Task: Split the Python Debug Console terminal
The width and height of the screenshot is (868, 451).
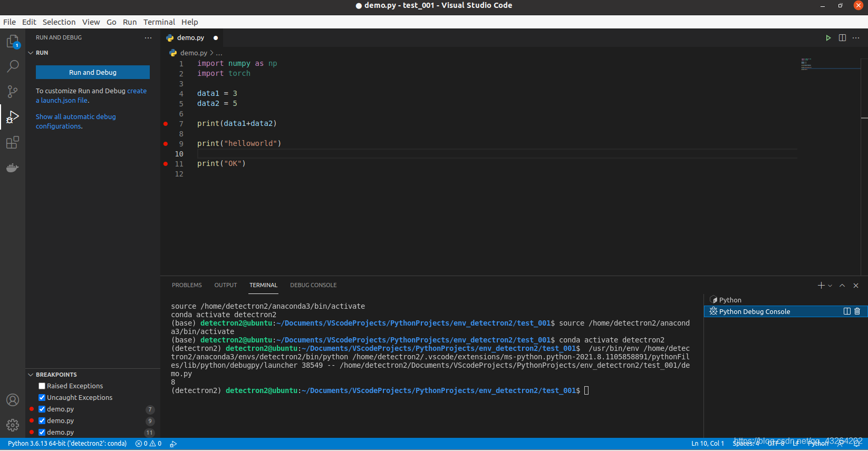Action: tap(847, 311)
